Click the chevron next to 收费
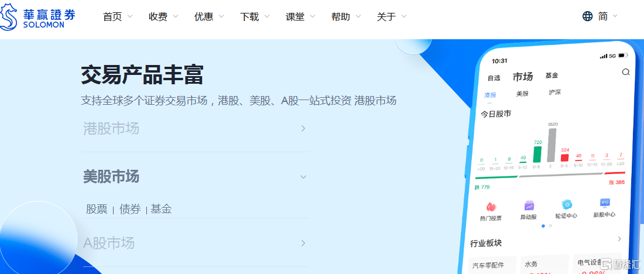This screenshot has width=644, height=274. click(x=176, y=16)
